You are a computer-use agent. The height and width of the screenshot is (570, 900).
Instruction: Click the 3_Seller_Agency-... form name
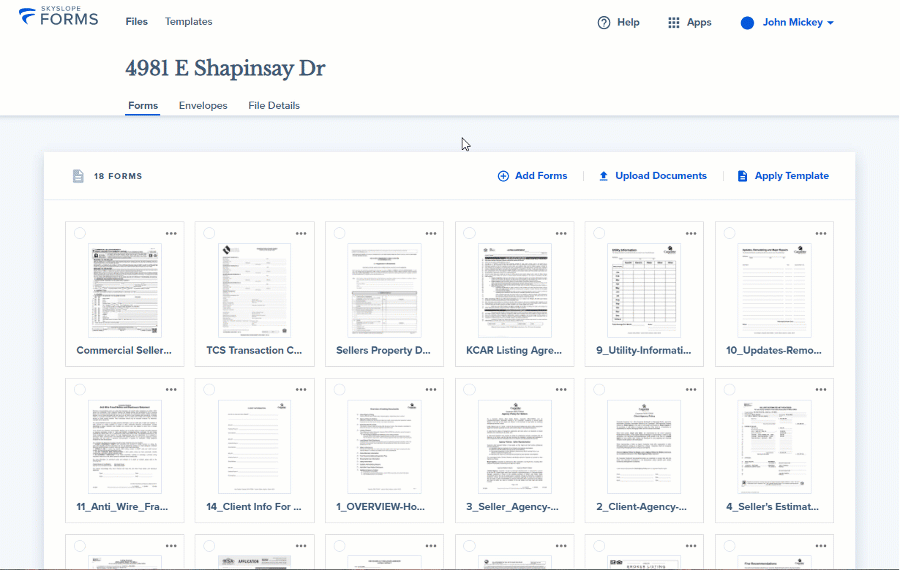coord(512,507)
